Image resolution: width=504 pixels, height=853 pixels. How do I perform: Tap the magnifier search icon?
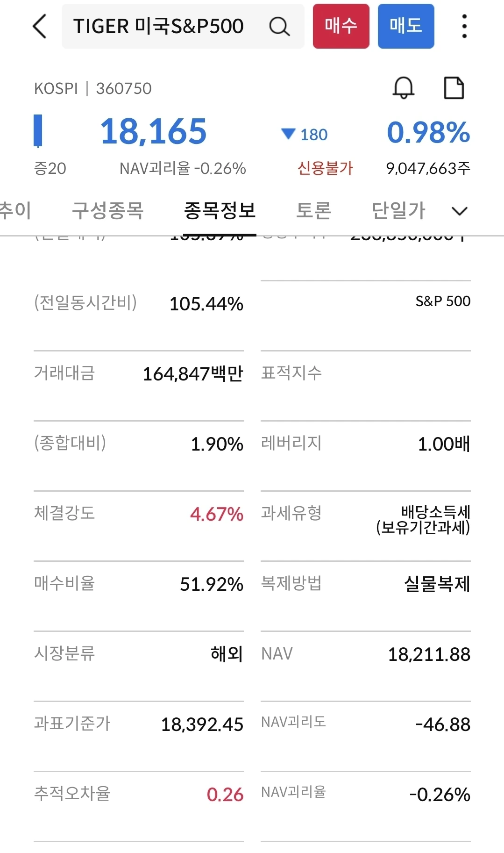click(279, 26)
